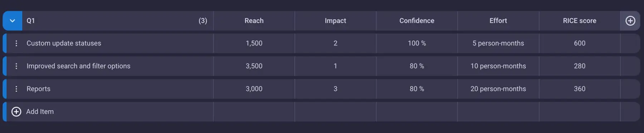Add a new item to Q1
The width and height of the screenshot is (644, 133).
40,111
